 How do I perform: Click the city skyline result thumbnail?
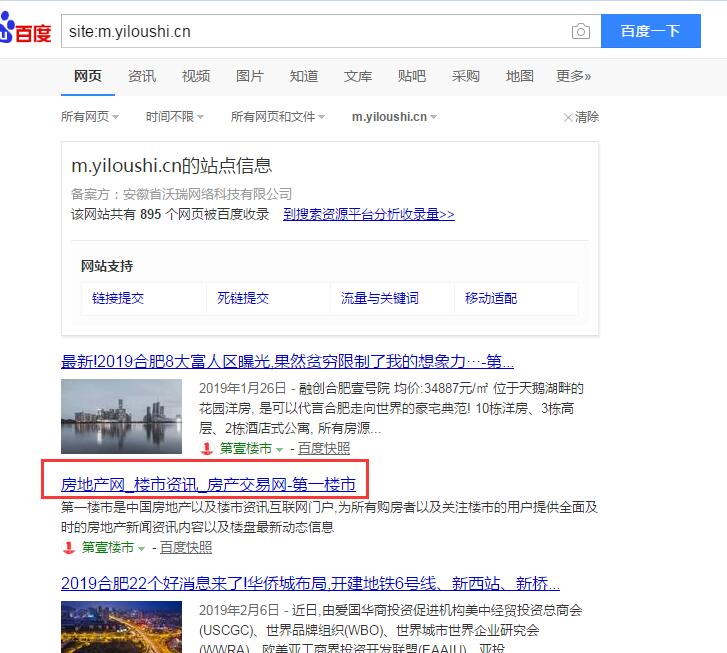pyautogui.click(x=121, y=416)
